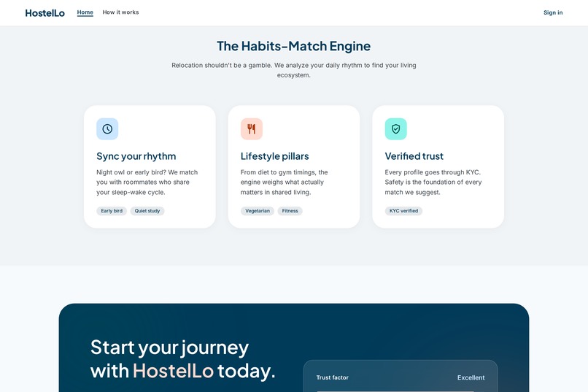Click the shield checkmark icon
This screenshot has height=392, width=588.
(x=395, y=129)
